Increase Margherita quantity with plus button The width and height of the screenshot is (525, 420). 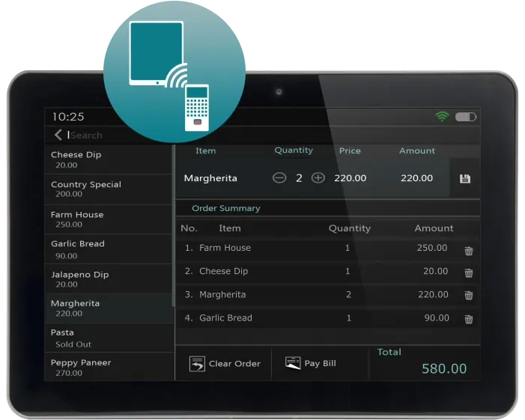pyautogui.click(x=318, y=178)
